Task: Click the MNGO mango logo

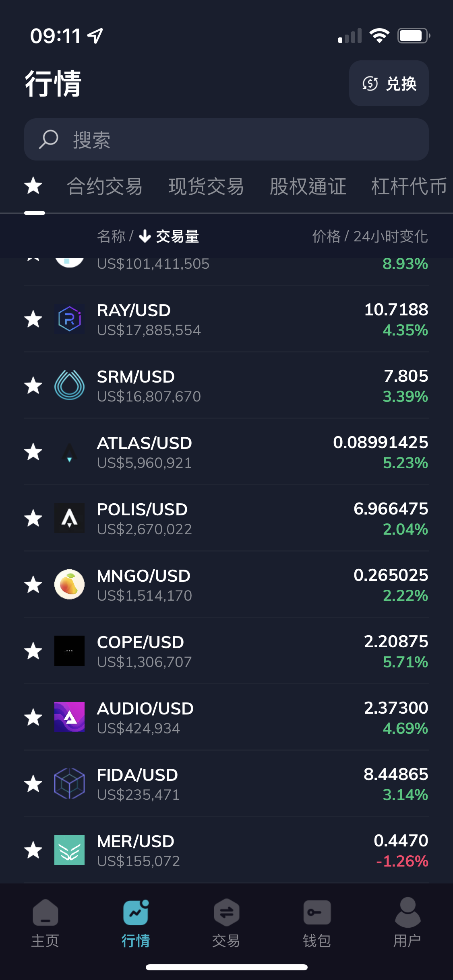Action: 70,585
